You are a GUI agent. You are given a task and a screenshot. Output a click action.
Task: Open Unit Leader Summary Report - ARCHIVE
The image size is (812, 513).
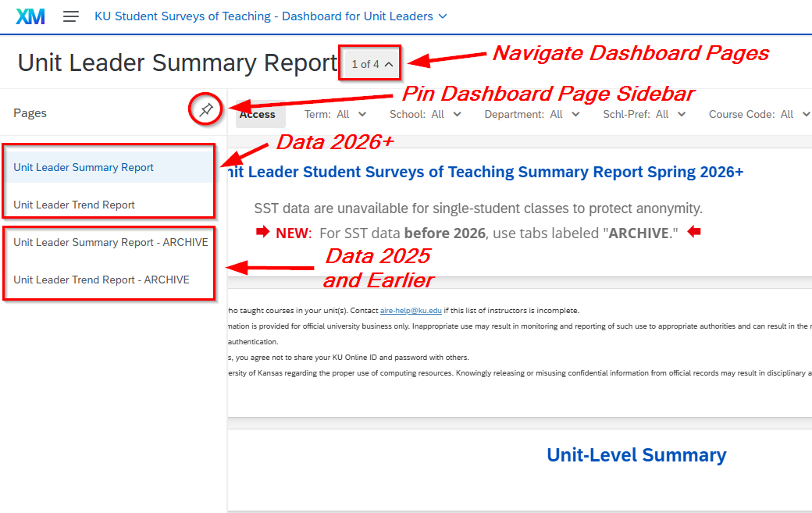110,242
